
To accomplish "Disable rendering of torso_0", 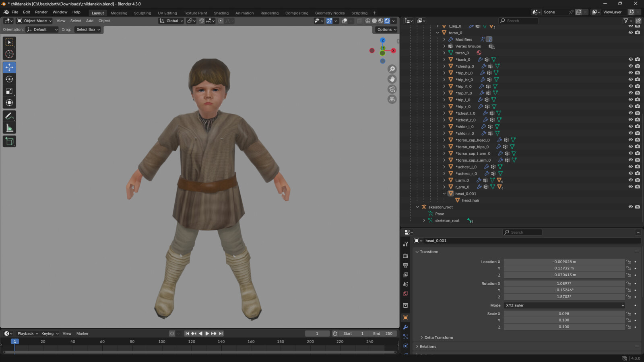I will 638,33.
